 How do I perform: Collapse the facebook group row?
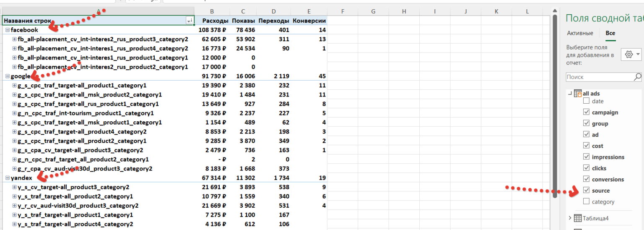8,30
